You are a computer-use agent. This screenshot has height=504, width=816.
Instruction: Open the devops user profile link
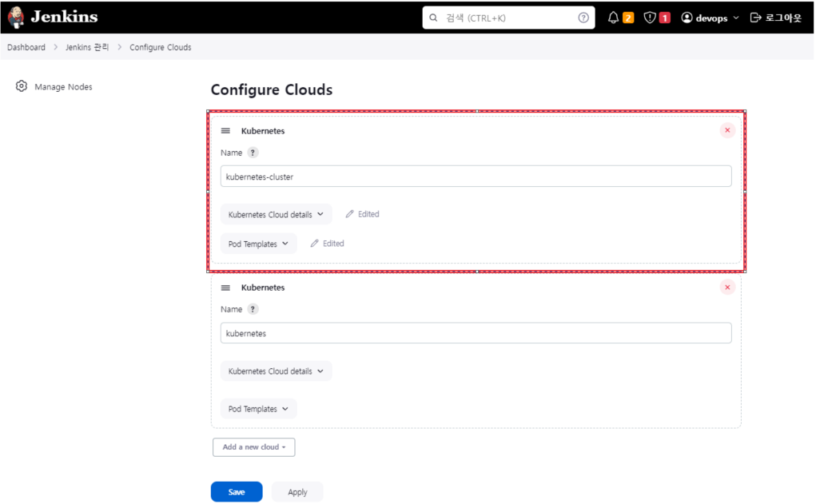pos(711,18)
